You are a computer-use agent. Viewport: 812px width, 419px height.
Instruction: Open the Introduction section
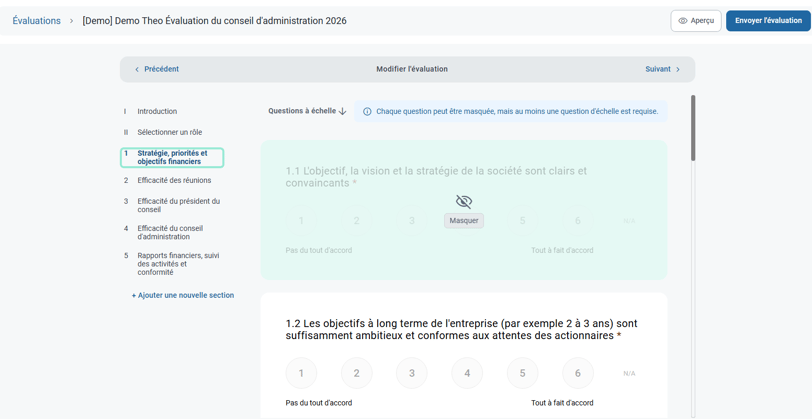pos(157,112)
